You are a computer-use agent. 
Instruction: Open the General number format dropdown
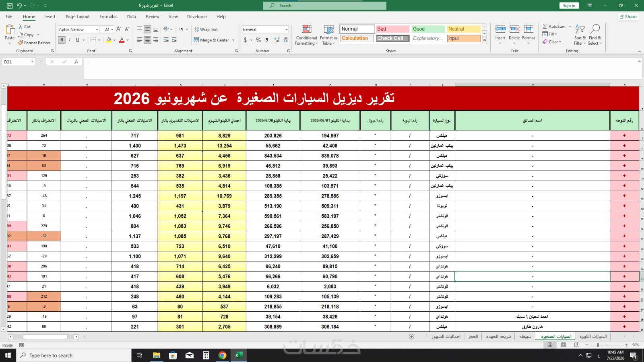pyautogui.click(x=286, y=29)
